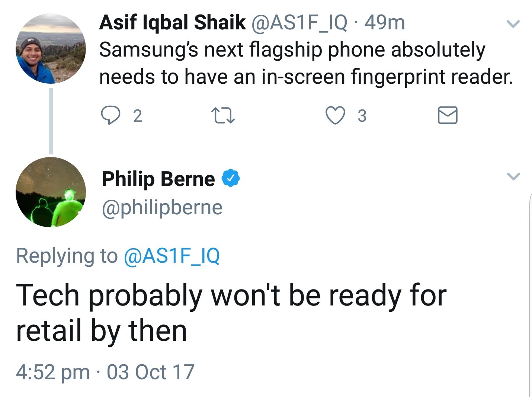
Task: Open Philip Berne's profile avatar
Action: (51, 192)
